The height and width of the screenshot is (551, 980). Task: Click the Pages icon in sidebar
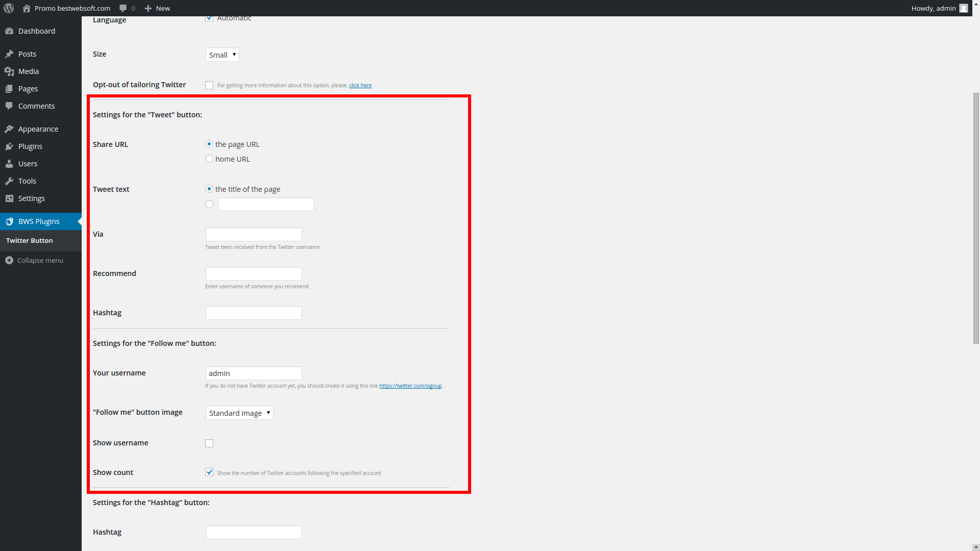9,89
